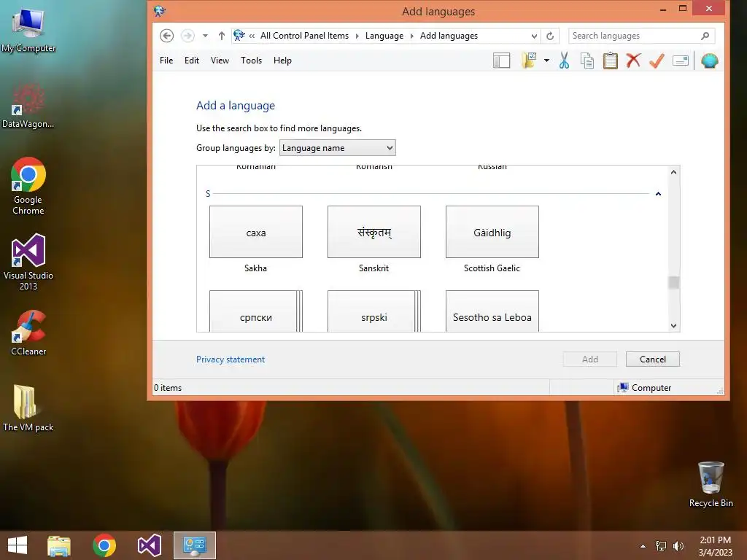
Task: Open the File menu
Action: pos(166,61)
